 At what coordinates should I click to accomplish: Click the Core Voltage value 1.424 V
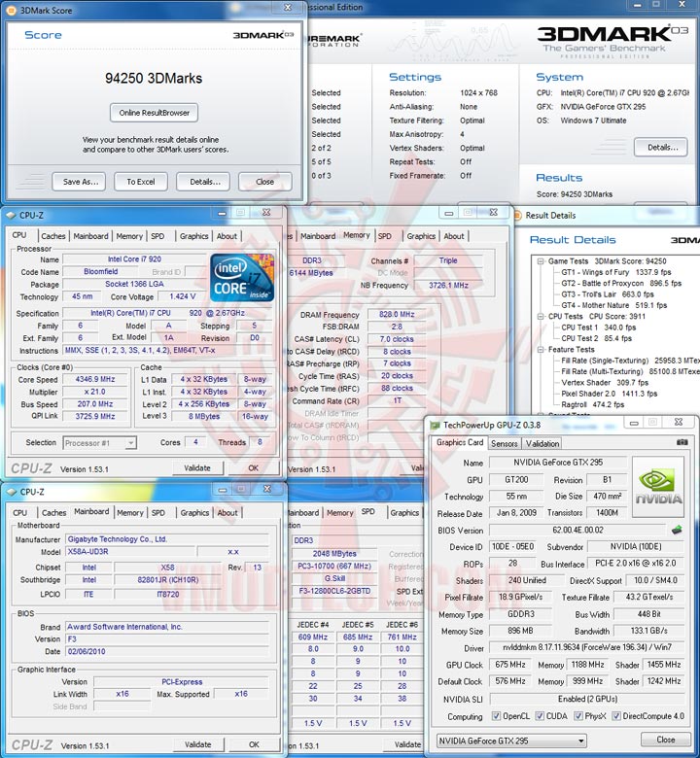(x=183, y=296)
